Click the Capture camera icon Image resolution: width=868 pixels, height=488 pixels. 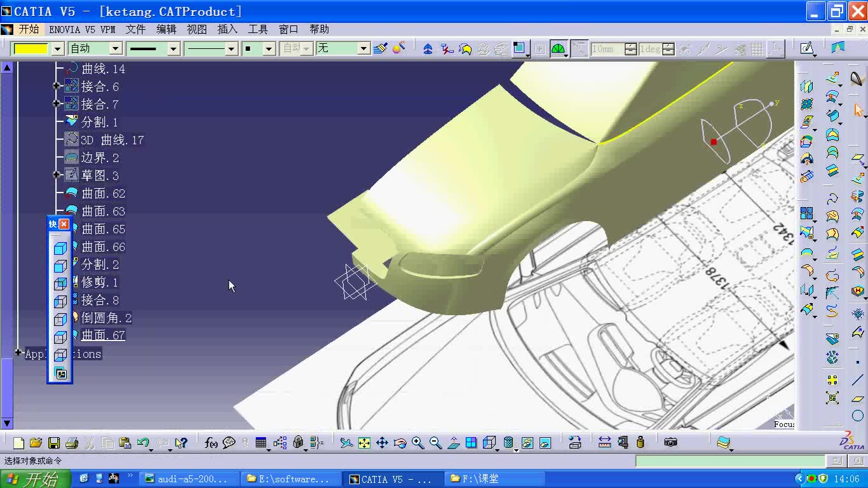670,443
